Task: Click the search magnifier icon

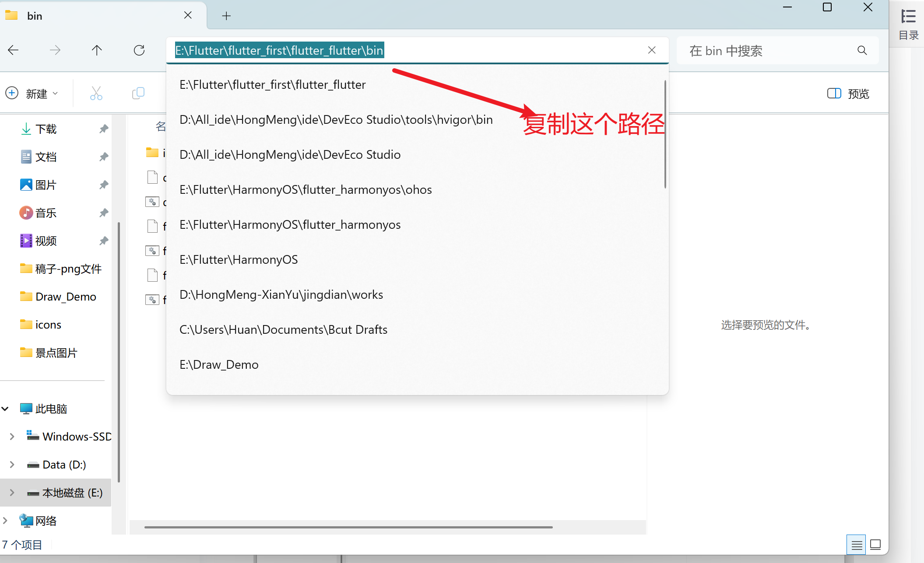Action: click(862, 51)
